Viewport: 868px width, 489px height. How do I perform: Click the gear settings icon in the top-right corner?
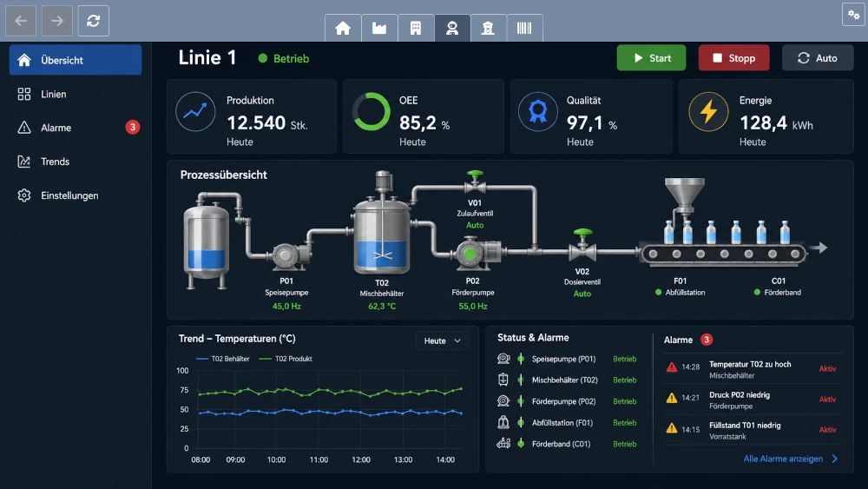click(853, 15)
